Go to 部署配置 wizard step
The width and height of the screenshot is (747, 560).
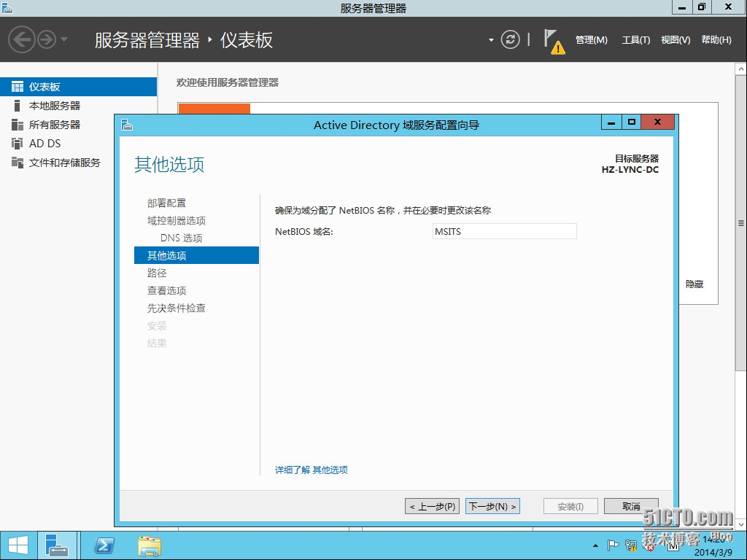coord(166,203)
